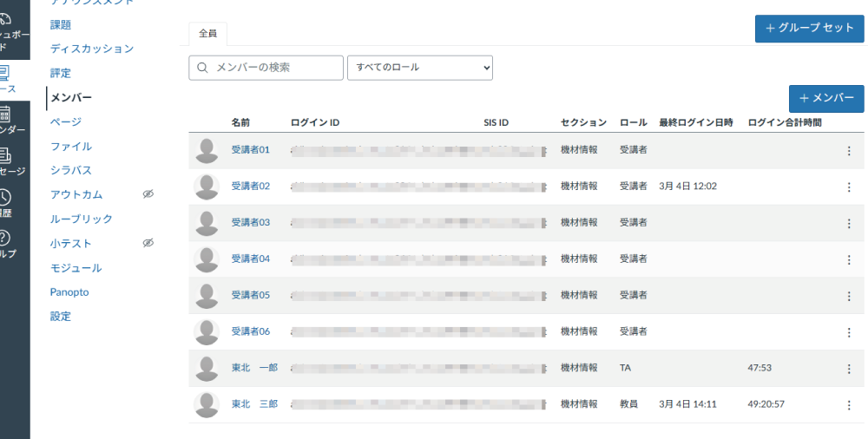The width and height of the screenshot is (868, 439).
Task: Open options menu for 東北 三郎 row
Action: pyautogui.click(x=849, y=405)
